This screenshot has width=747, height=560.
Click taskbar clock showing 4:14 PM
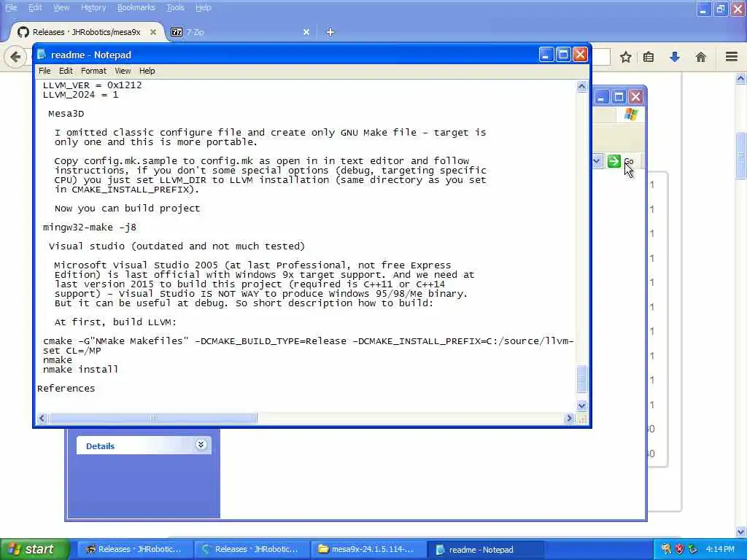click(x=720, y=549)
